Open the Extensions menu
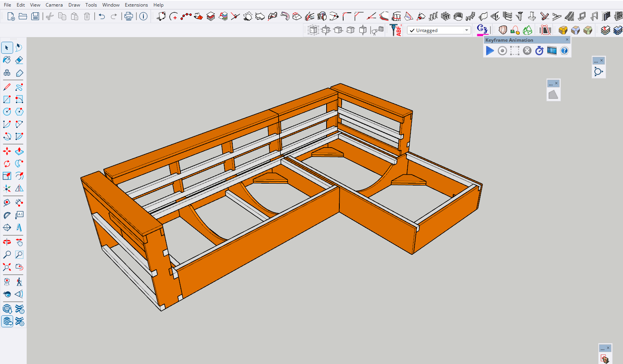This screenshot has height=364, width=623. coord(136,5)
